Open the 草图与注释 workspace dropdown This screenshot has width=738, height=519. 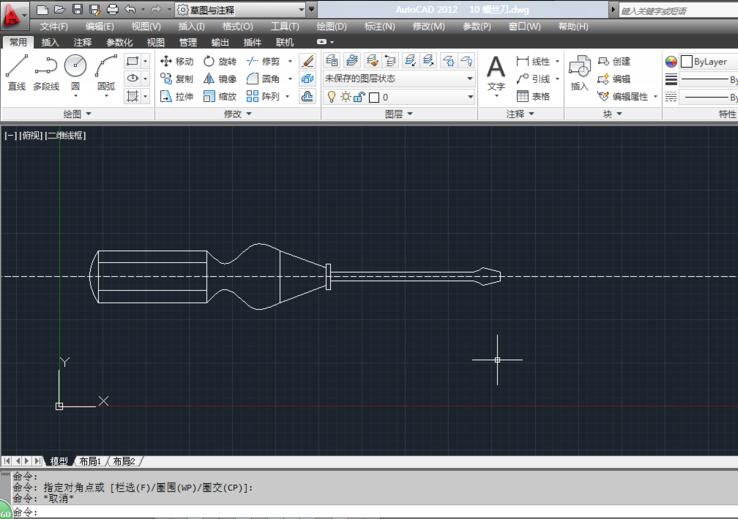[x=241, y=9]
